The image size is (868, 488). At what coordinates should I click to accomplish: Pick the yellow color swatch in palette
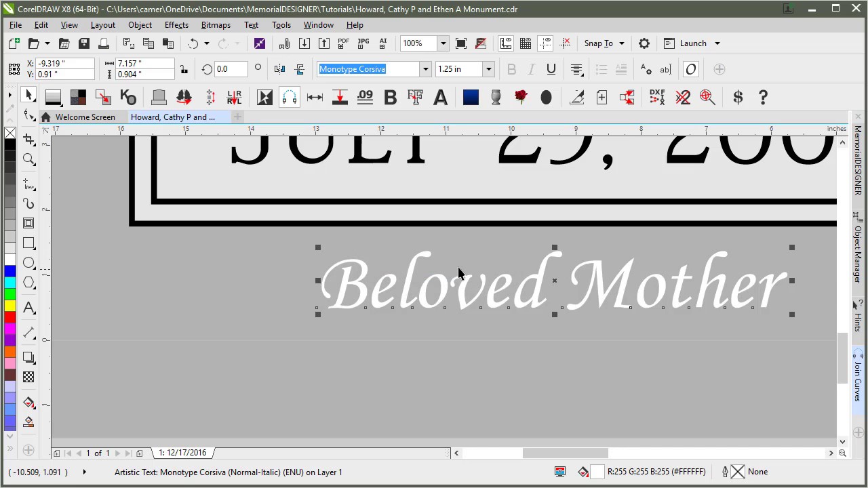[x=10, y=306]
